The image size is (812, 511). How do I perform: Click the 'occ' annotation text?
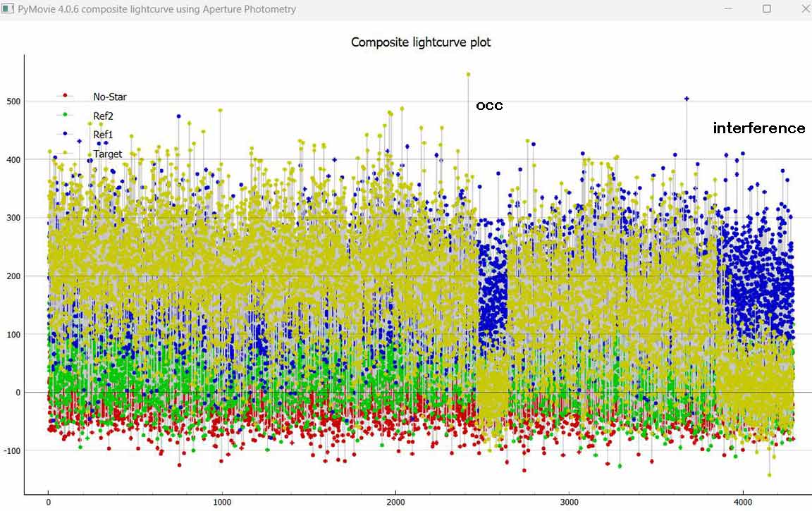(x=489, y=105)
